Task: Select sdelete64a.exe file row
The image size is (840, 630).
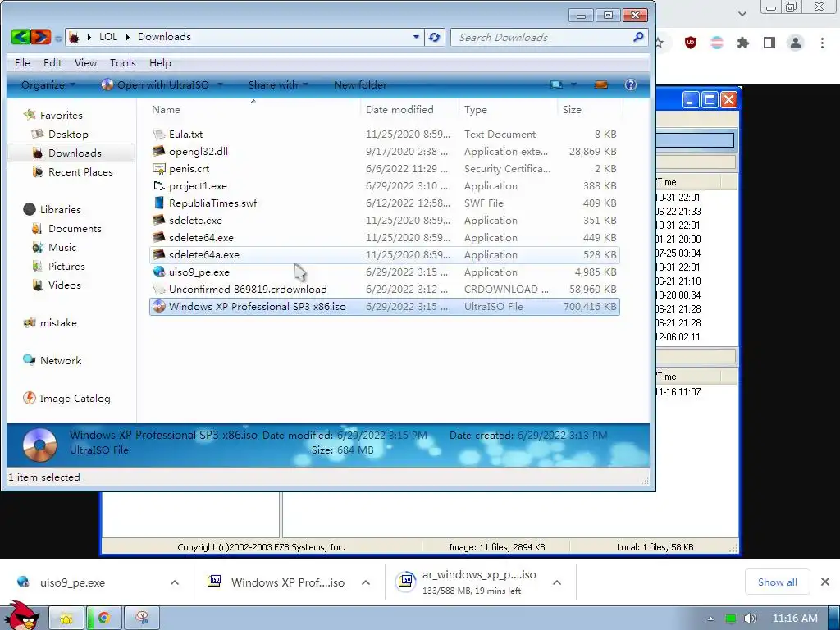Action: pos(385,254)
